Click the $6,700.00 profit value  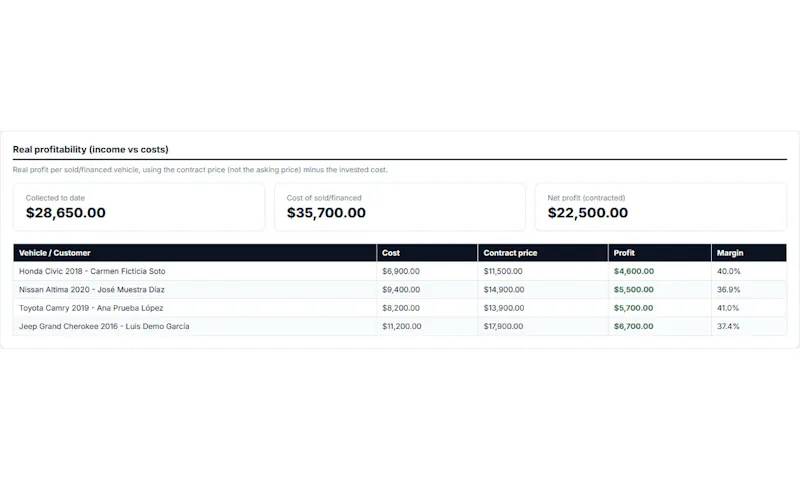pyautogui.click(x=634, y=326)
